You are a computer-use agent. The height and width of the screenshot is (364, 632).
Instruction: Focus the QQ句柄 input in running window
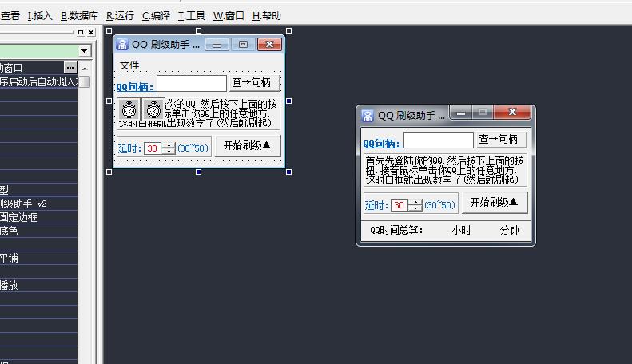coord(439,140)
